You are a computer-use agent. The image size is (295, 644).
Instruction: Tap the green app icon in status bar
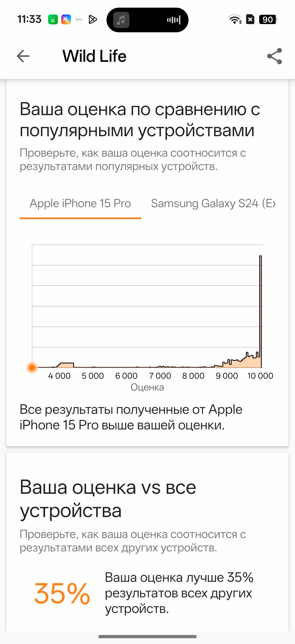[53, 19]
